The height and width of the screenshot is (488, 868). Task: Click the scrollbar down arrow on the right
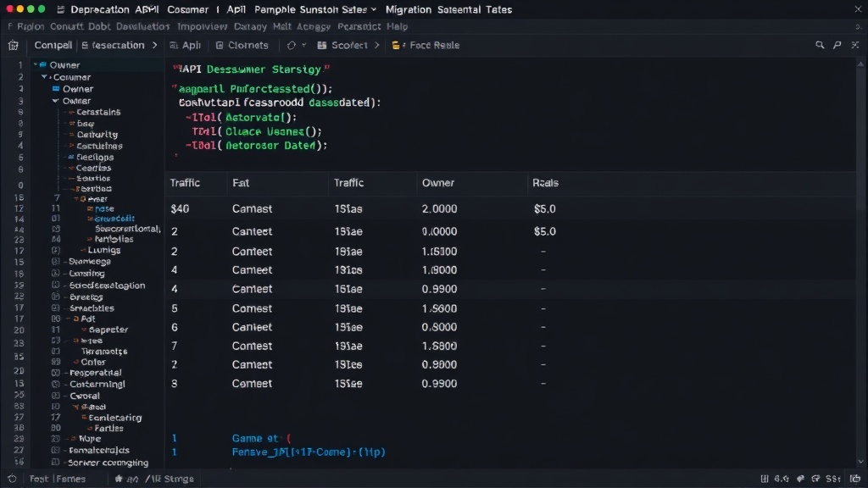point(860,462)
